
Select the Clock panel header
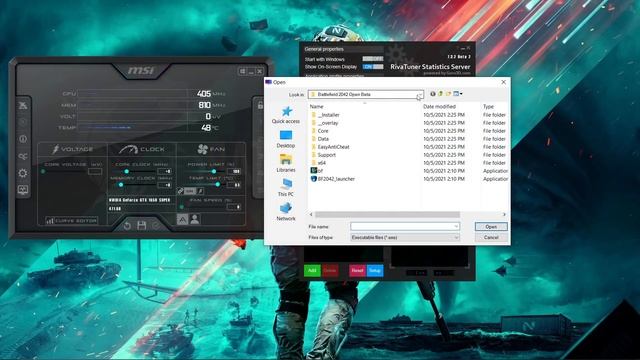pyautogui.click(x=142, y=149)
